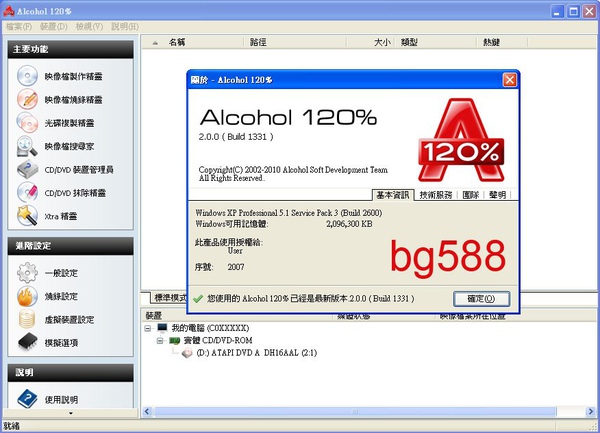Image resolution: width=600 pixels, height=433 pixels.
Task: Open the 說明(H) menu
Action: pyautogui.click(x=125, y=26)
